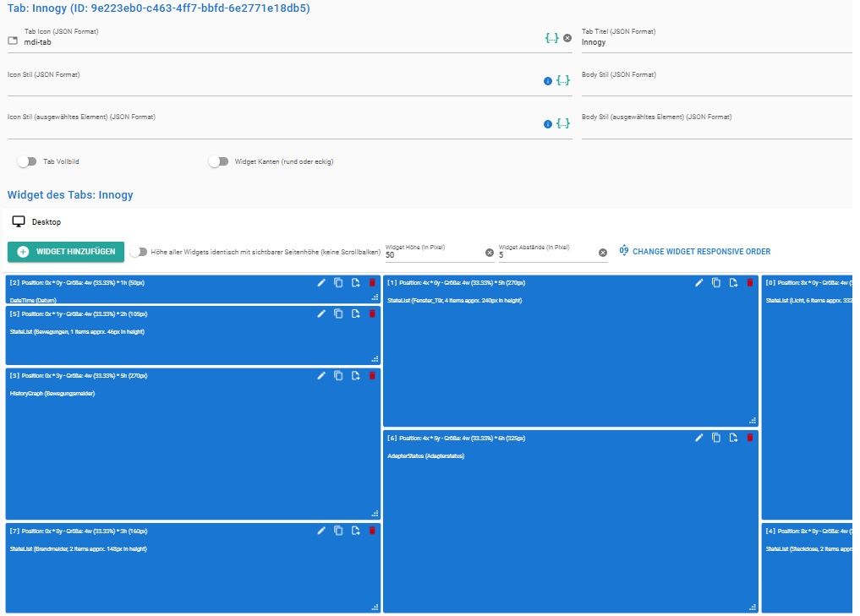This screenshot has width=860, height=616.
Task: Click Change Widget Responsive Order
Action: pos(694,252)
